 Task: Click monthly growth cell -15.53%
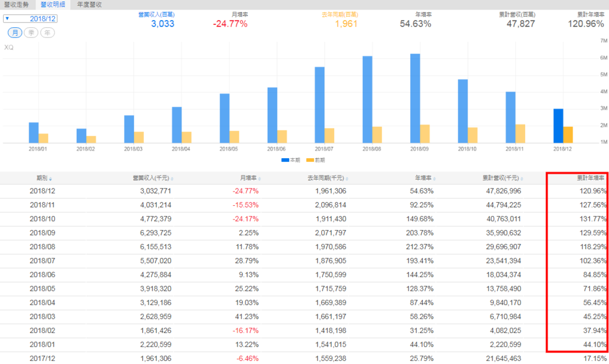click(x=246, y=205)
